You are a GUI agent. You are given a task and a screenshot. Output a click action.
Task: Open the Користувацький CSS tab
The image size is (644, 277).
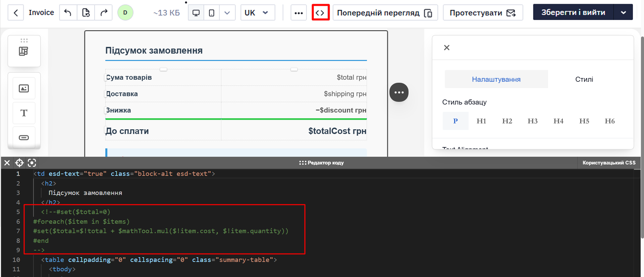(x=609, y=163)
